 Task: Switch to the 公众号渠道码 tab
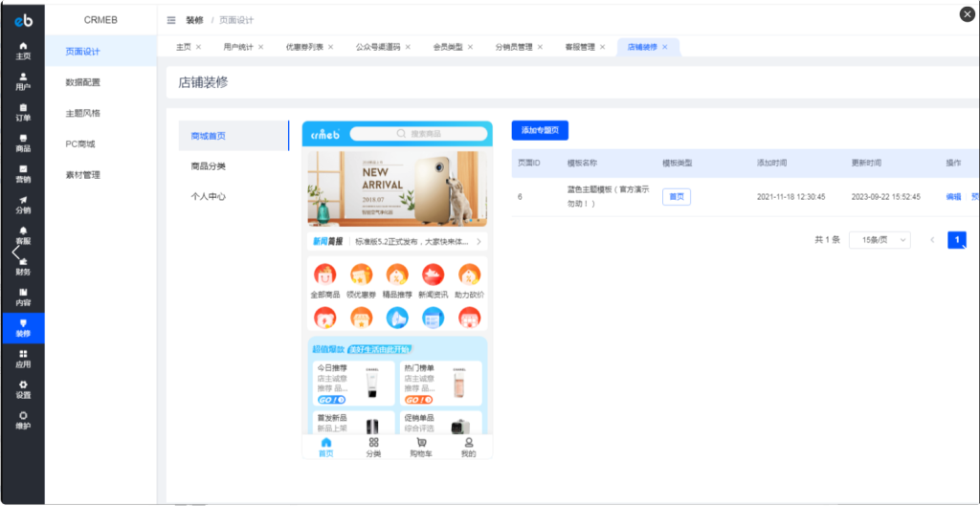coord(378,47)
